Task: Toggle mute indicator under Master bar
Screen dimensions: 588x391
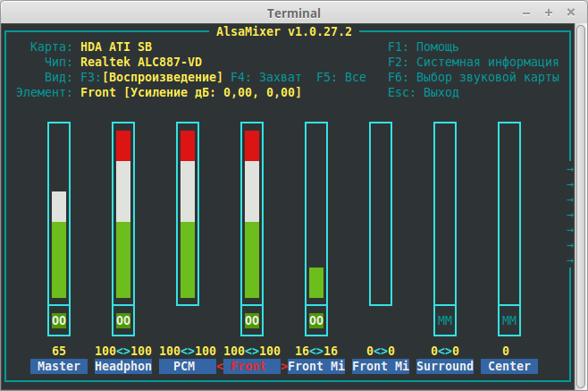Action: pos(59,319)
